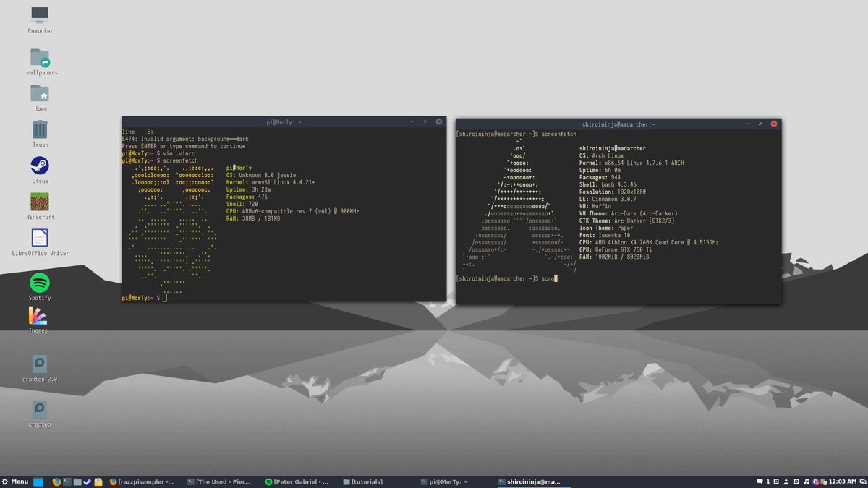The width and height of the screenshot is (868, 488).
Task: Toggle show desktop with the blue taskbar square
Action: click(x=38, y=481)
